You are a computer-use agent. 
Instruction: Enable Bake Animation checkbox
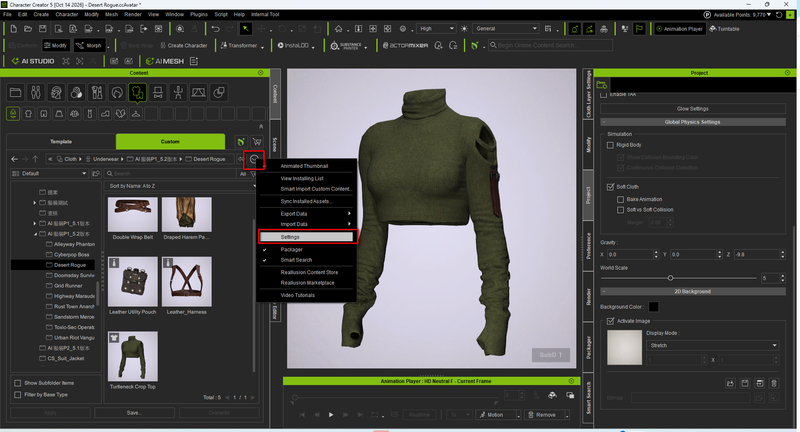(620, 199)
